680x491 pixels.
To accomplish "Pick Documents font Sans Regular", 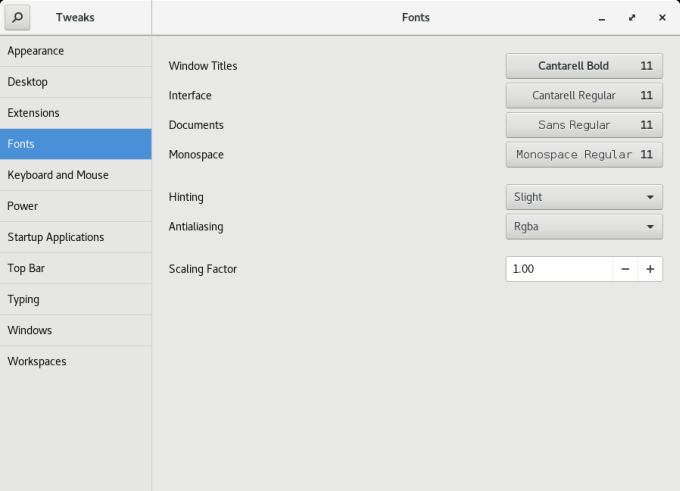I will [584, 125].
